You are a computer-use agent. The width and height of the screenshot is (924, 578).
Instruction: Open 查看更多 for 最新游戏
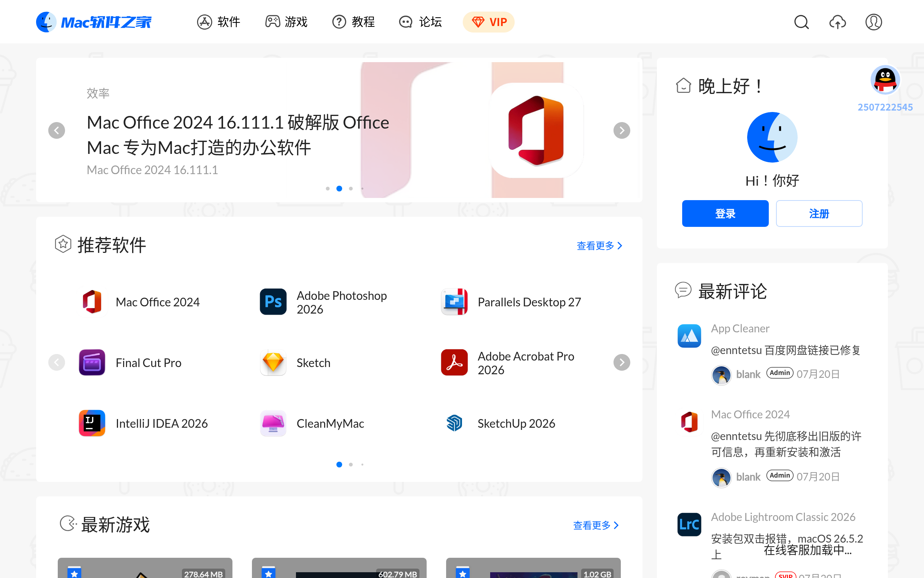(596, 525)
